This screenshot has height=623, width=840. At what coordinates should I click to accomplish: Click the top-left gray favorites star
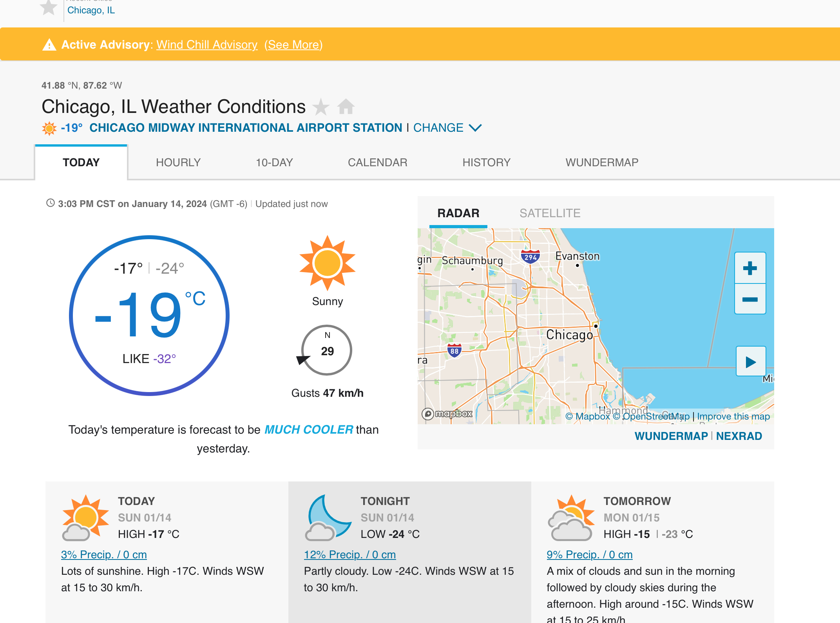(x=49, y=7)
